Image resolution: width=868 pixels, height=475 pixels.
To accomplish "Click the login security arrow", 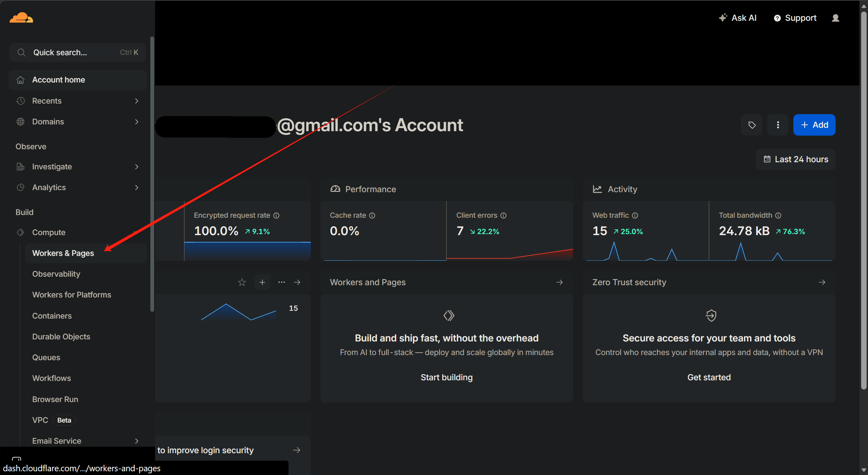I will click(x=297, y=450).
